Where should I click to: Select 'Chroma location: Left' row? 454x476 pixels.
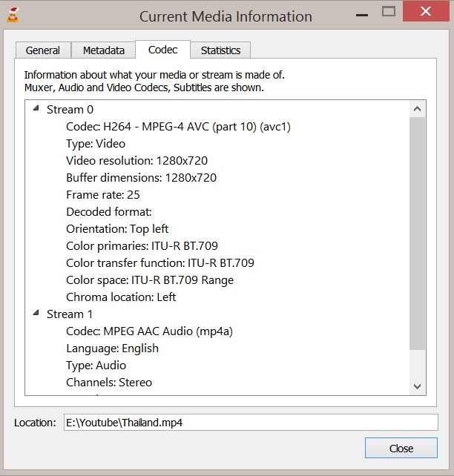point(121,297)
